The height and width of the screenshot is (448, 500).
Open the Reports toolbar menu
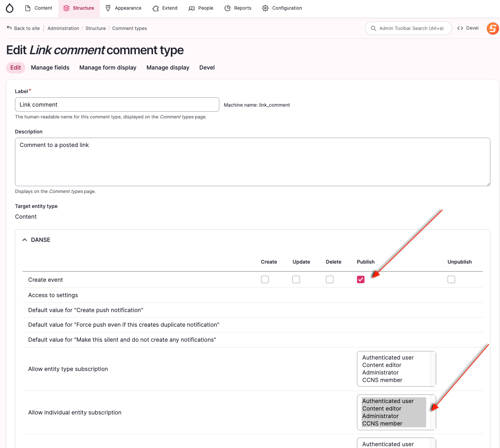coord(238,8)
